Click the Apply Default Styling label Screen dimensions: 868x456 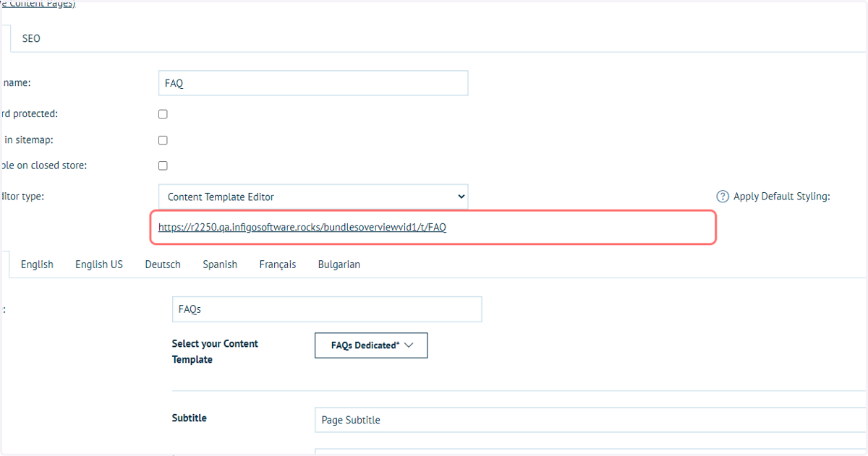(782, 197)
